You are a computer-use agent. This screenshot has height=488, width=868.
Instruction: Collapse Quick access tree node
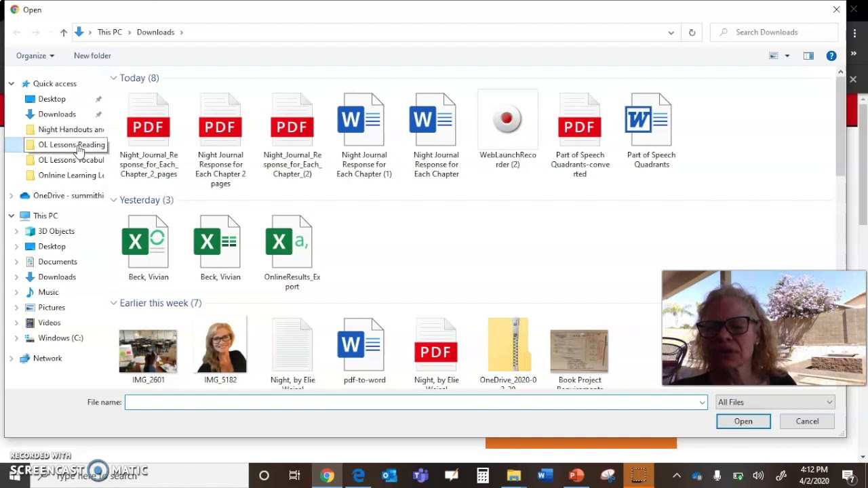coord(11,83)
